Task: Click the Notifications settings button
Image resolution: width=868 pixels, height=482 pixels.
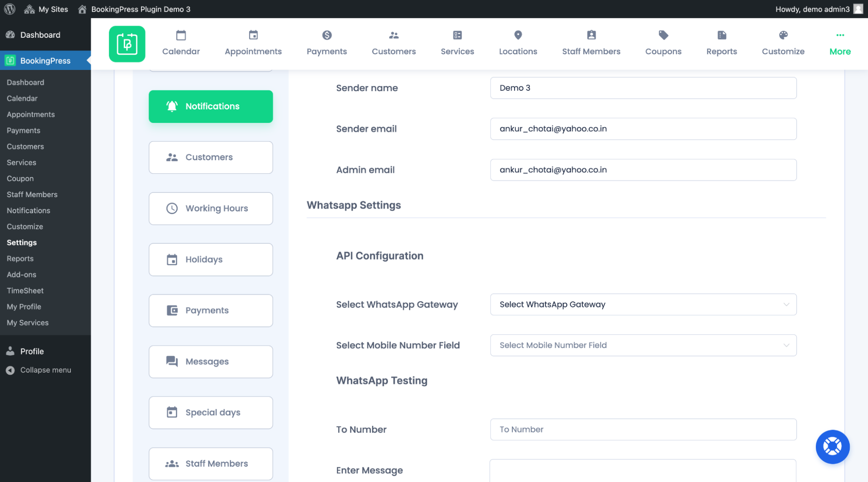Action: [211, 106]
